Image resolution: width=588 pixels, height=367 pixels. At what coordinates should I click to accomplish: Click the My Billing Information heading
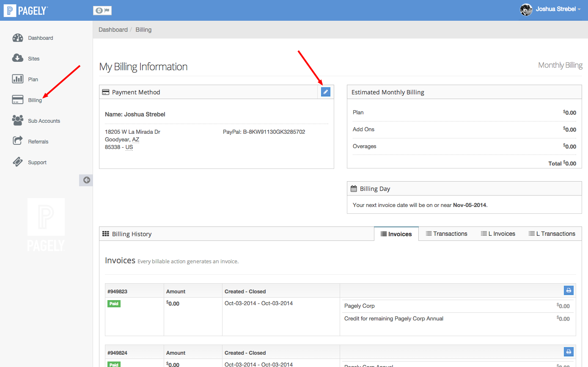[143, 67]
